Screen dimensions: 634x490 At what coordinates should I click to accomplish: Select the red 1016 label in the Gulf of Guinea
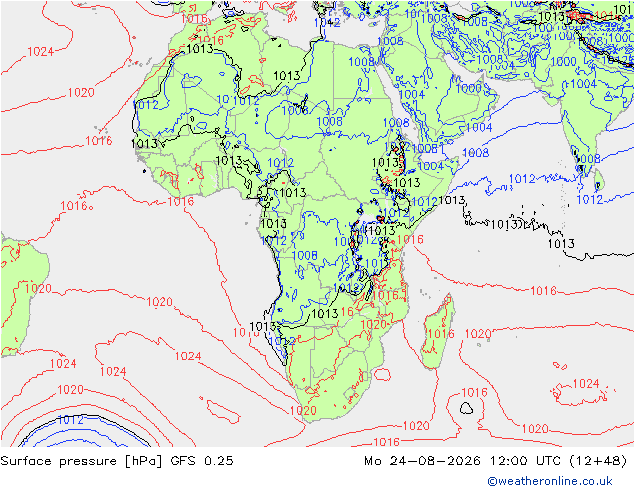[x=181, y=201]
